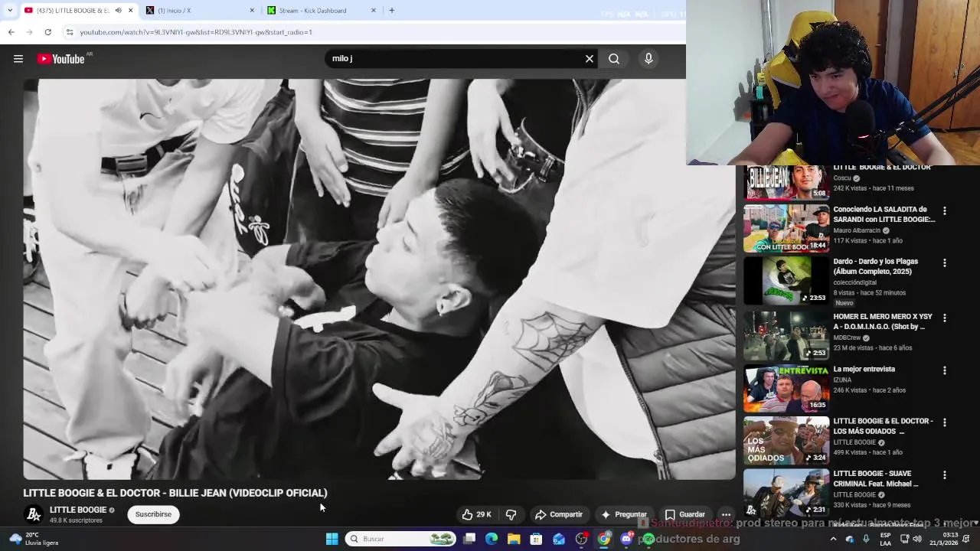Click the main video player frame
The width and height of the screenshot is (980, 551).
(379, 279)
